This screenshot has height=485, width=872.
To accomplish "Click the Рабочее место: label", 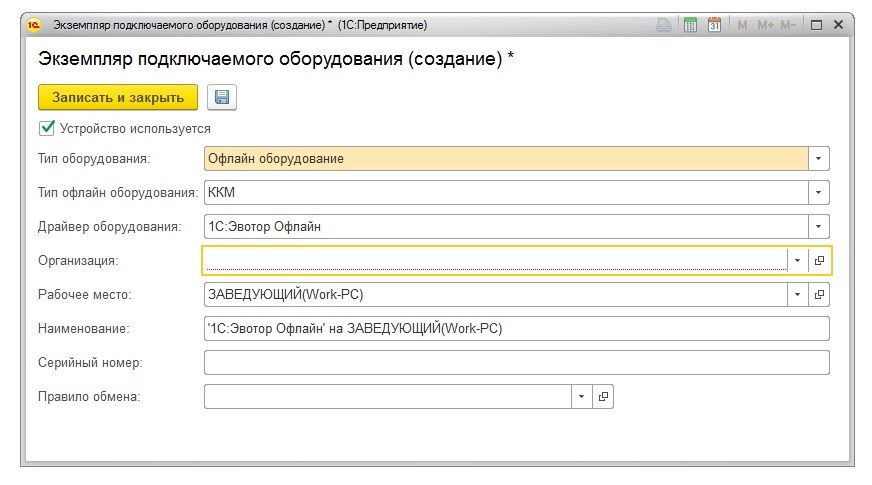I will tap(85, 294).
